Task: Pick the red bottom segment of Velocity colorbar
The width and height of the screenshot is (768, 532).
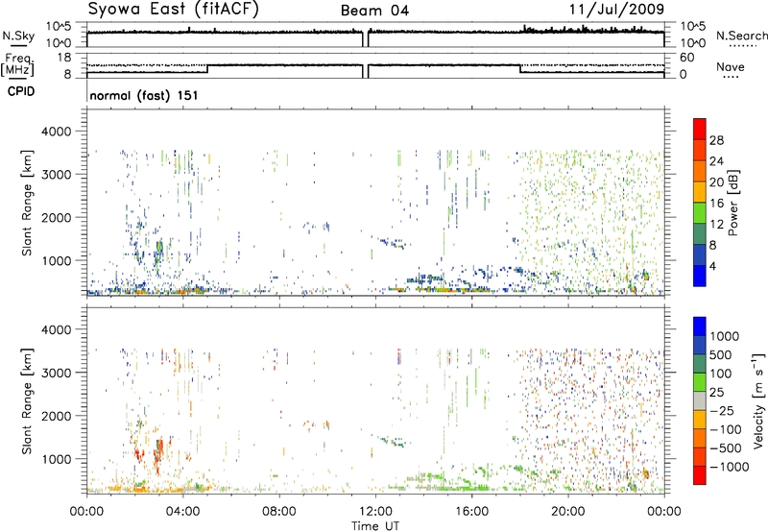Action: click(x=700, y=475)
